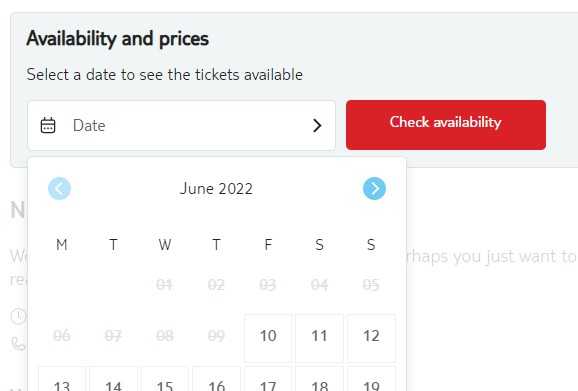Click the clock icon at left edge
578x391 pixels.
[x=18, y=316]
